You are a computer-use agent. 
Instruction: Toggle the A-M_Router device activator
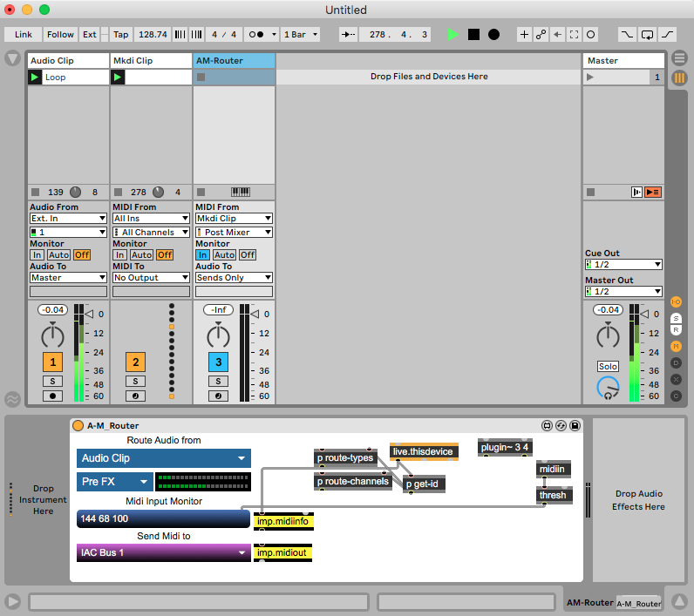click(78, 426)
